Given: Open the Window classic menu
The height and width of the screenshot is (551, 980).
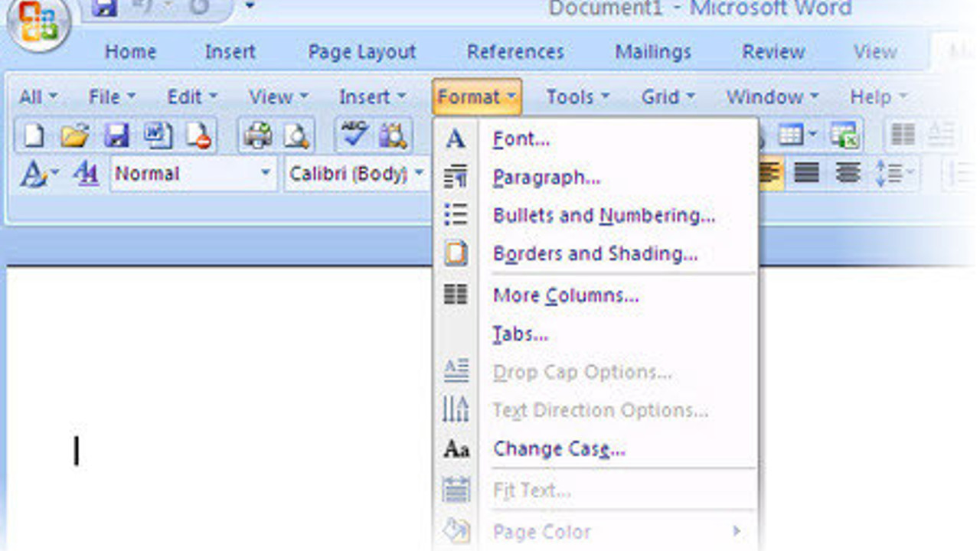Looking at the screenshot, I should (772, 97).
